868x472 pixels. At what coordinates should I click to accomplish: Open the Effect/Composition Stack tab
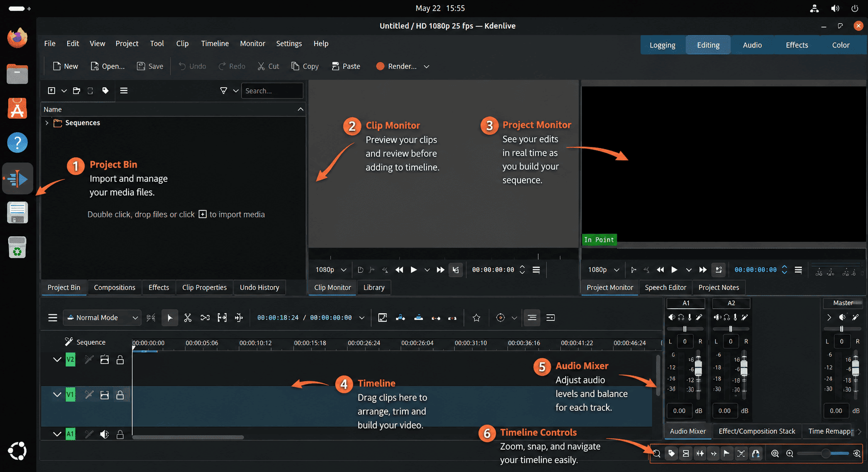757,431
